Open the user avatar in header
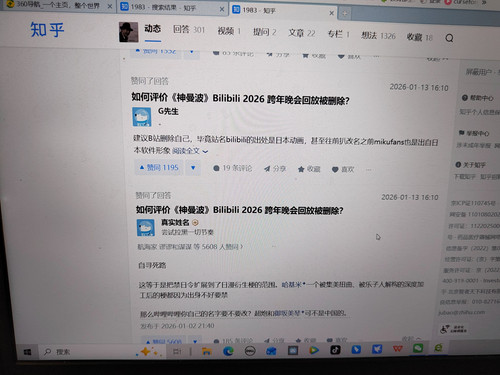 pos(129,32)
